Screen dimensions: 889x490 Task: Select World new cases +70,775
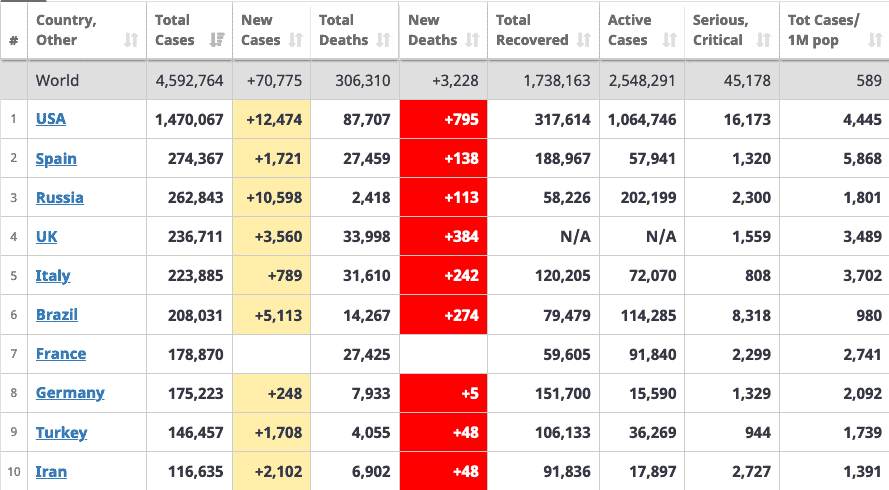pos(274,81)
